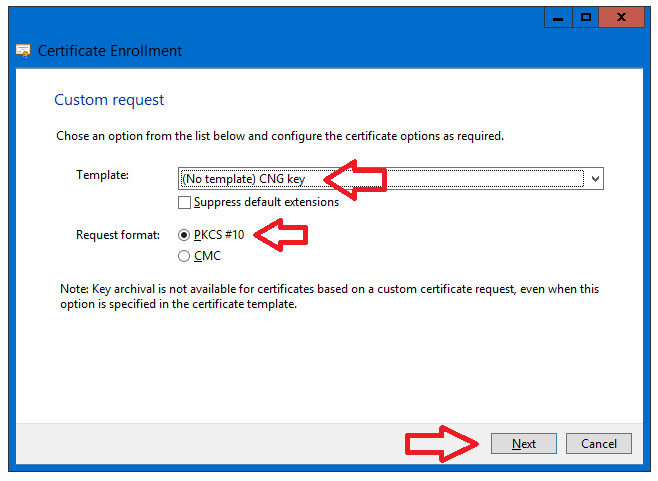Choose CMC request format radio button
Viewport: 658px width, 481px height.
tap(184, 256)
